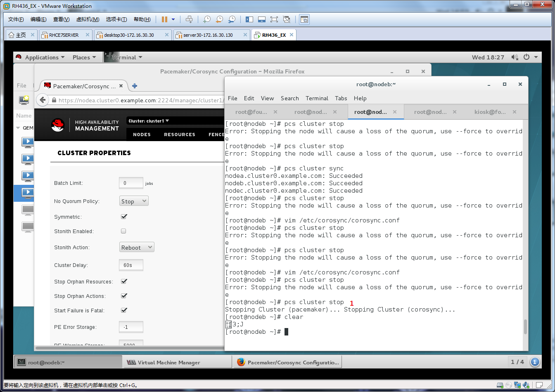Switch to the 主页 home tab
Image resolution: width=555 pixels, height=392 pixels.
(21, 35)
